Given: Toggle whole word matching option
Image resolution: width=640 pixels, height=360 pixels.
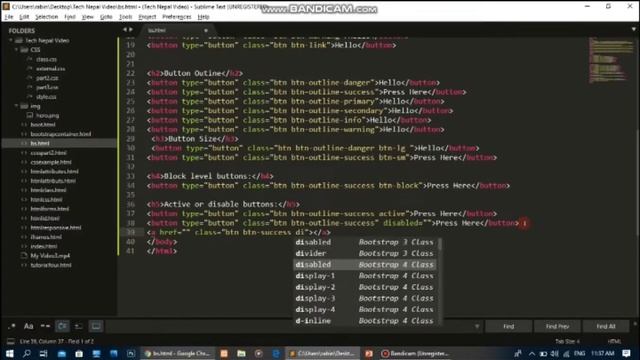Looking at the screenshot, I should [45, 326].
